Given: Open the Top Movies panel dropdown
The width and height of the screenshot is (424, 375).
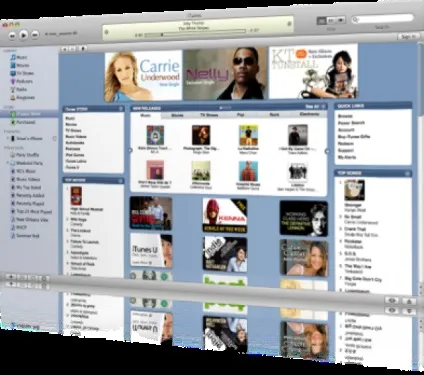Looking at the screenshot, I should click(x=120, y=181).
